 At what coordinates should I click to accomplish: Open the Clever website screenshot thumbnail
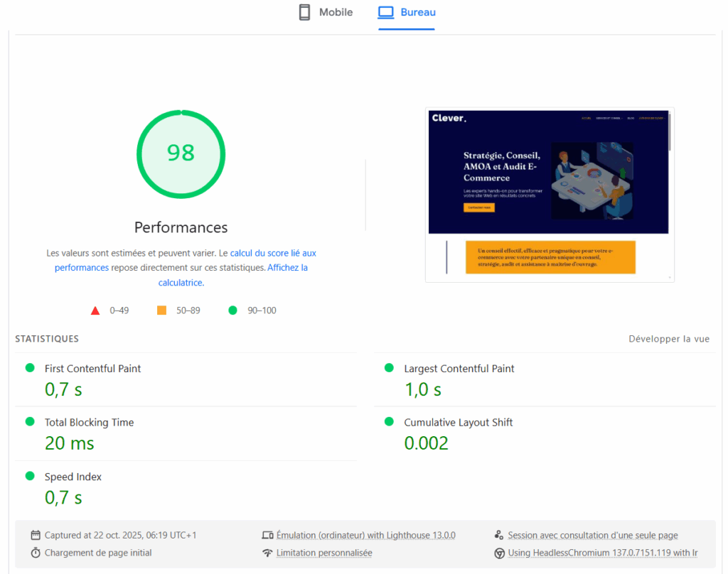549,194
